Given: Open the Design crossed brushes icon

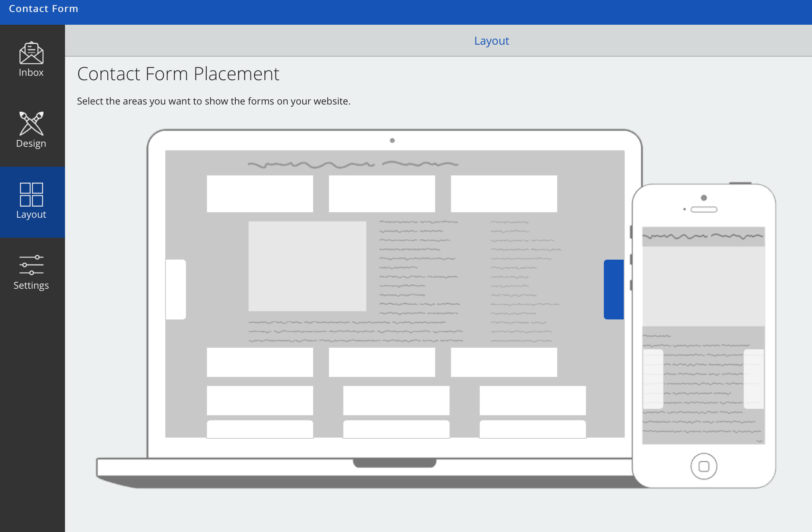Looking at the screenshot, I should [x=31, y=123].
